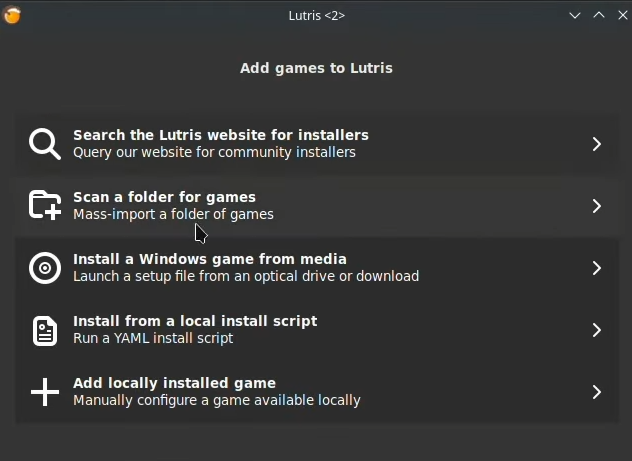Select Add locally installed game
Screen dimensions: 632x461
[316, 392]
